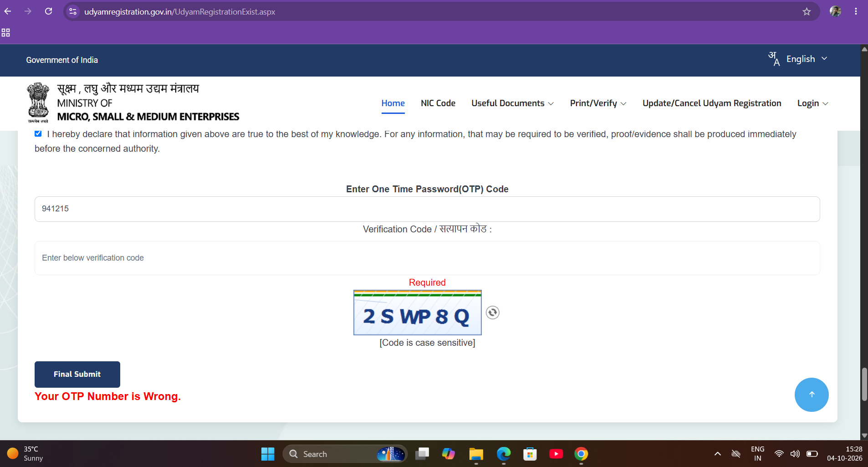Open the clock showing 15:28
The image size is (868, 467).
[845, 454]
